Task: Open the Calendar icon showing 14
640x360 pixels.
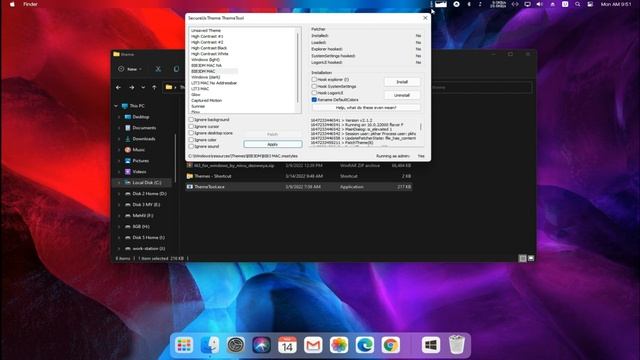Action: [287, 345]
